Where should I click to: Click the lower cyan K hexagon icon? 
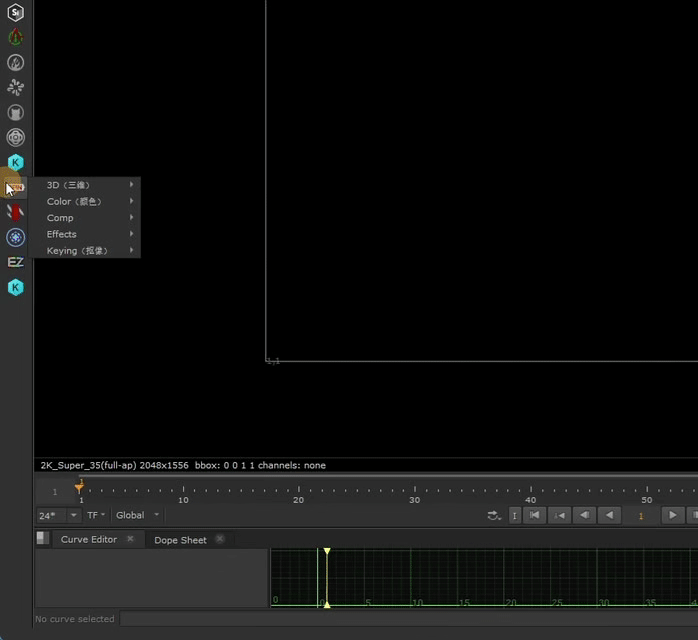click(x=16, y=288)
